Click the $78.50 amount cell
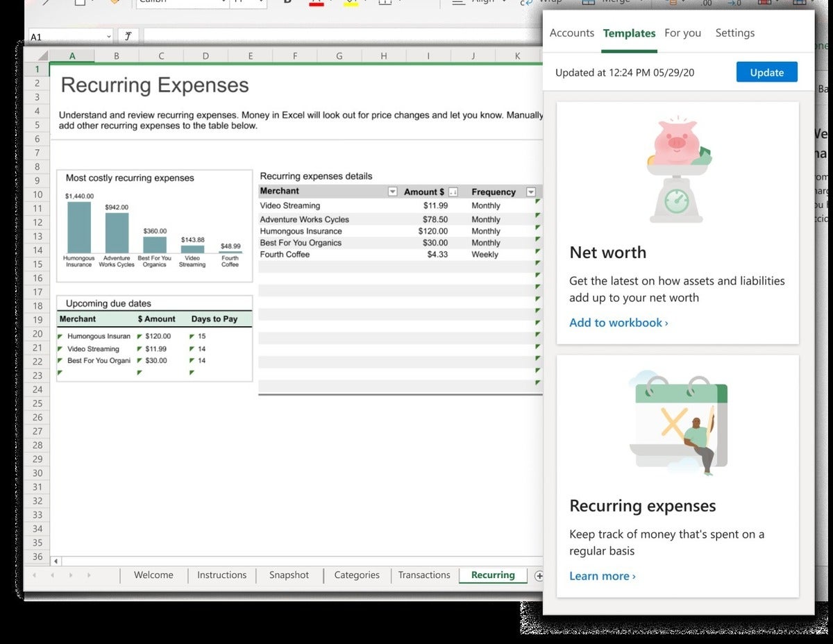This screenshot has height=644, width=833. point(435,219)
